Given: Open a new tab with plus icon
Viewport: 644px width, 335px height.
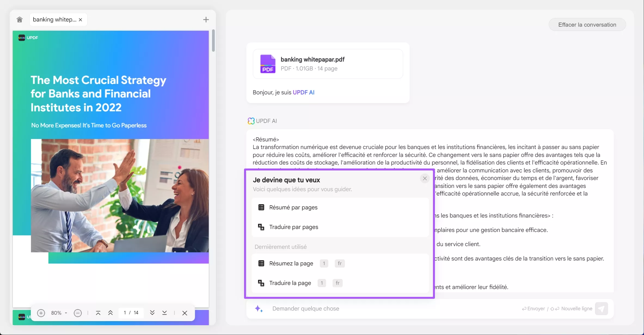Looking at the screenshot, I should pyautogui.click(x=206, y=20).
